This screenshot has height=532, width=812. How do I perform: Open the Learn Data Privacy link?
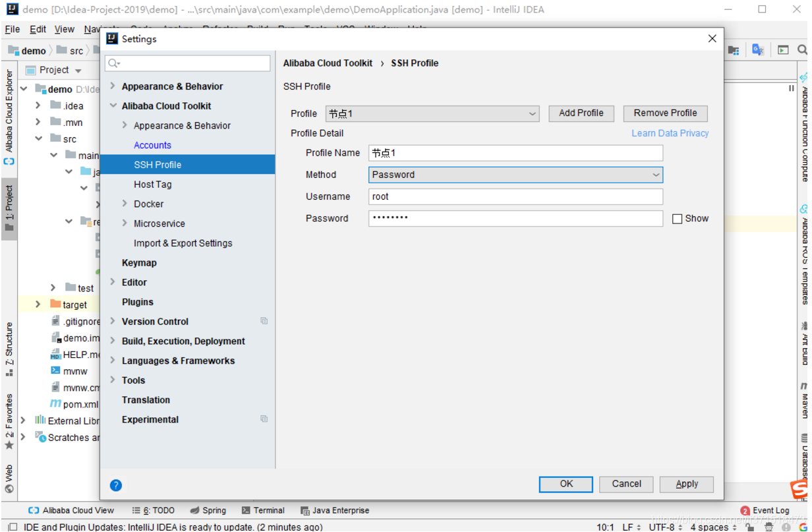click(x=670, y=133)
